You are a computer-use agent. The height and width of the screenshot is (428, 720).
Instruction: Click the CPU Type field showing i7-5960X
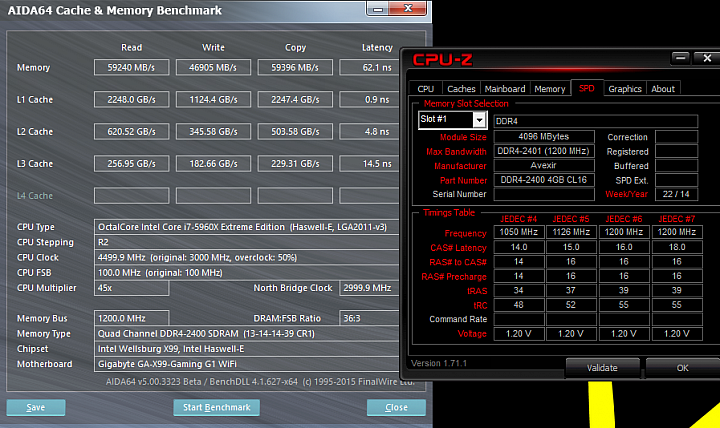[247, 227]
